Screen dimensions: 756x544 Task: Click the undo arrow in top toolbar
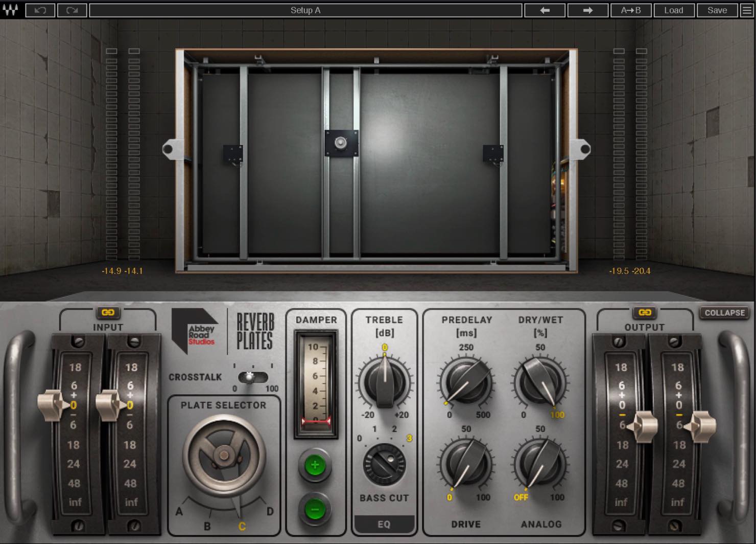40,10
